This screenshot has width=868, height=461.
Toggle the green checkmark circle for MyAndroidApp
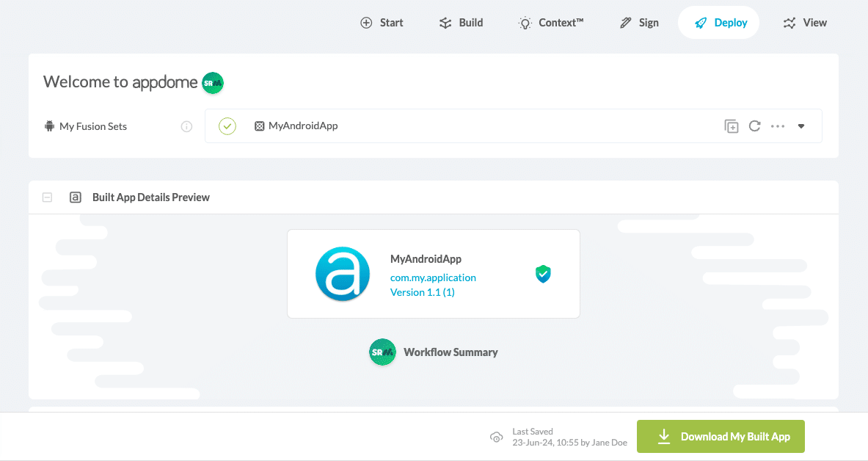tap(227, 126)
